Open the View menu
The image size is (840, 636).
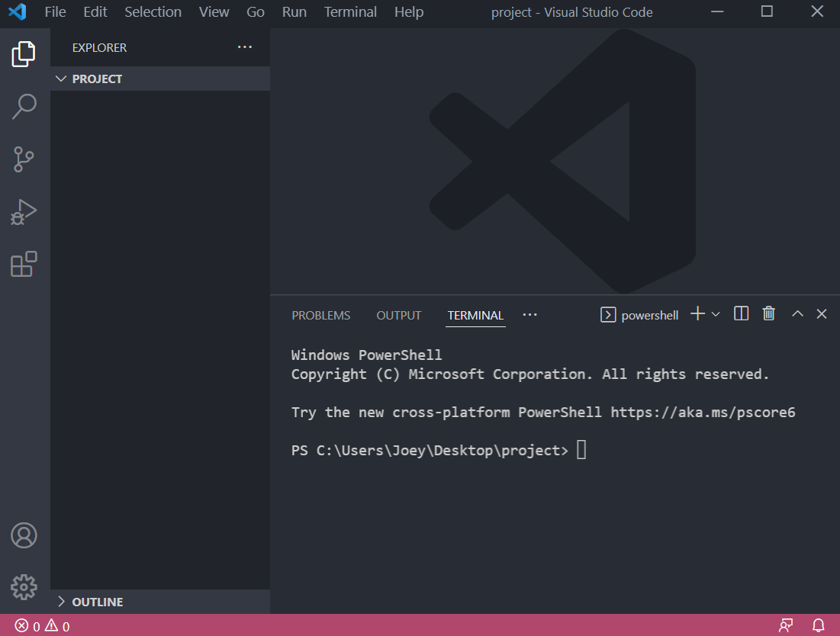(214, 11)
